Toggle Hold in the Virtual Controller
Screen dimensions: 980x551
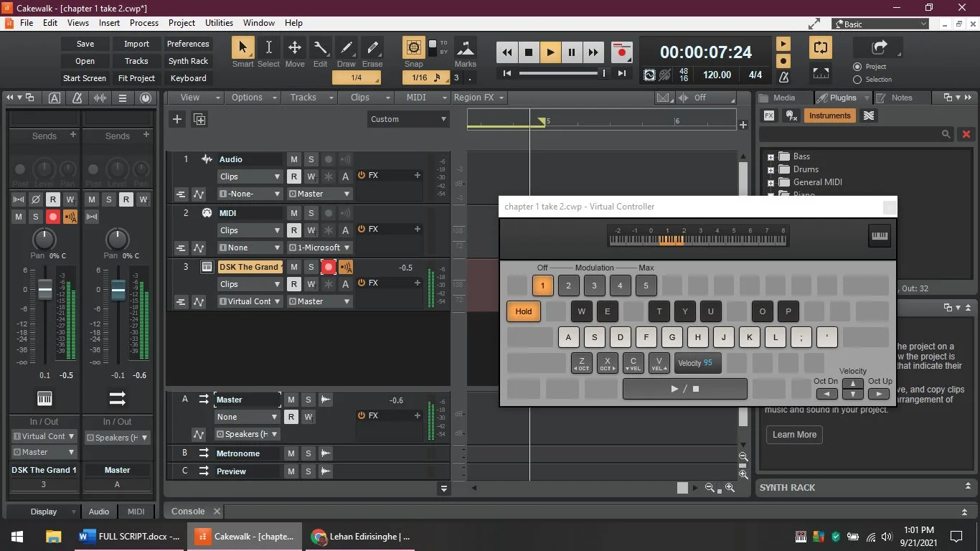(524, 311)
